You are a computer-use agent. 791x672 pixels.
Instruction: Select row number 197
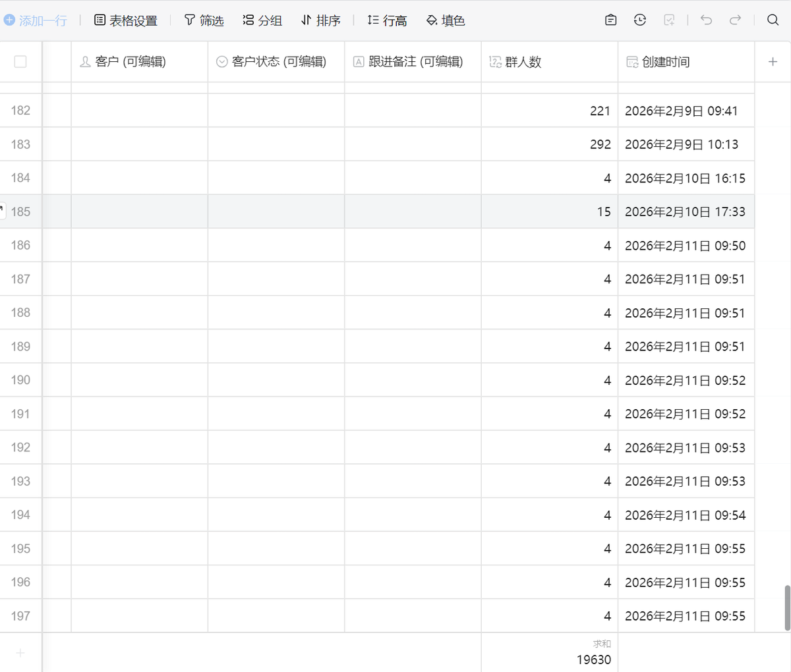(x=20, y=616)
